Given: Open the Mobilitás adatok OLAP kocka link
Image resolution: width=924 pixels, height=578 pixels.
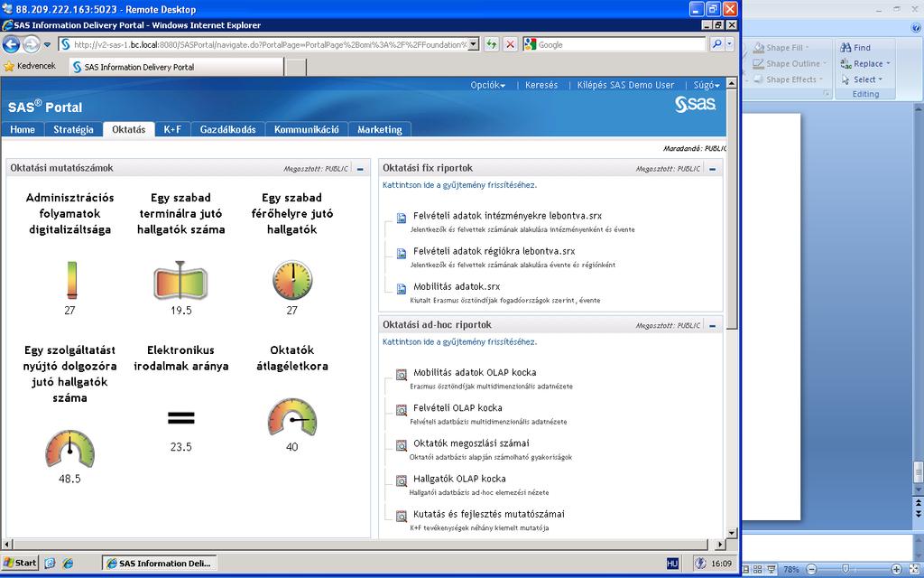Looking at the screenshot, I should tap(475, 372).
